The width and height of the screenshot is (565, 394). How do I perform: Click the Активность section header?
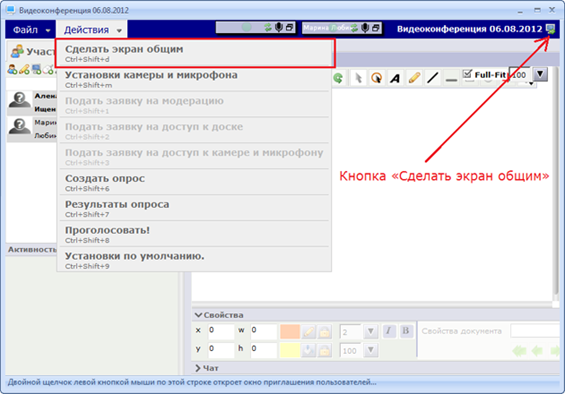32,249
